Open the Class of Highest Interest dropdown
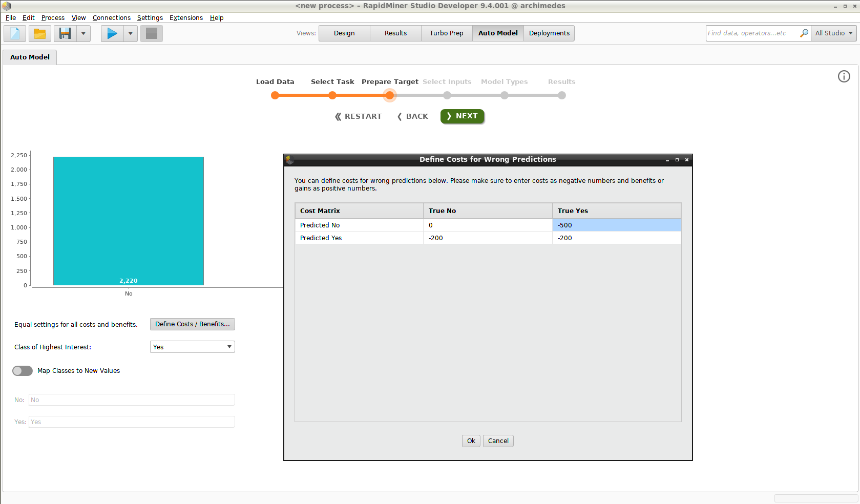Viewport: 860px width, 504px height. (193, 347)
